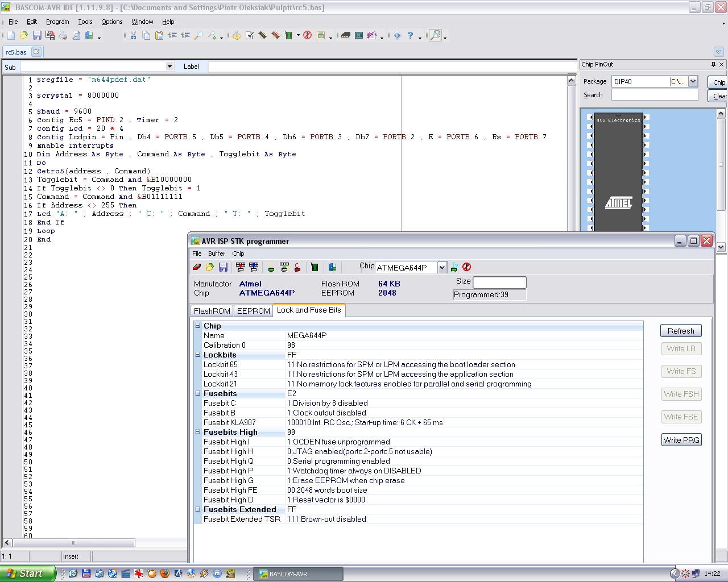Viewport: 728px width, 582px height.
Task: Click the red reset chip icon beside Chip dropdown
Action: point(467,267)
